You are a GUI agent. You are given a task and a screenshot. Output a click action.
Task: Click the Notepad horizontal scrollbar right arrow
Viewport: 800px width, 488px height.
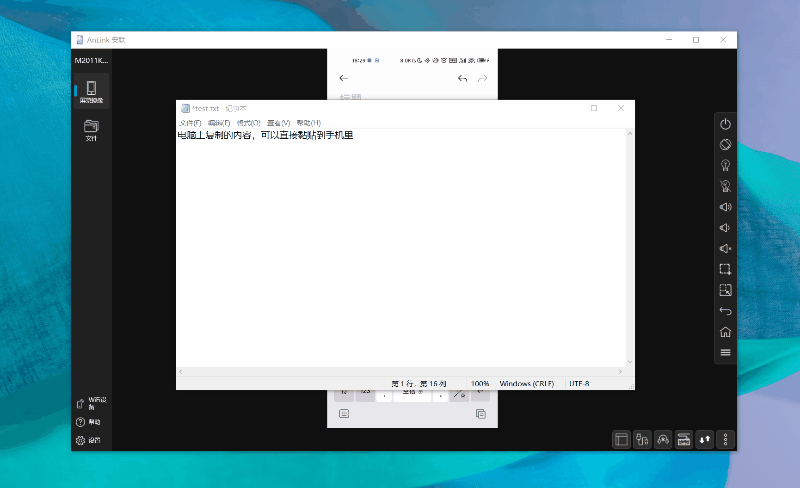[x=620, y=372]
